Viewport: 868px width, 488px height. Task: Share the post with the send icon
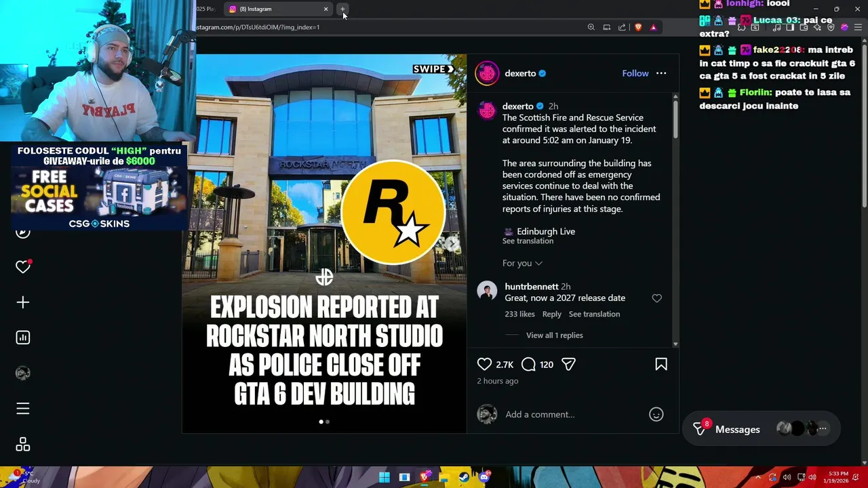(568, 365)
